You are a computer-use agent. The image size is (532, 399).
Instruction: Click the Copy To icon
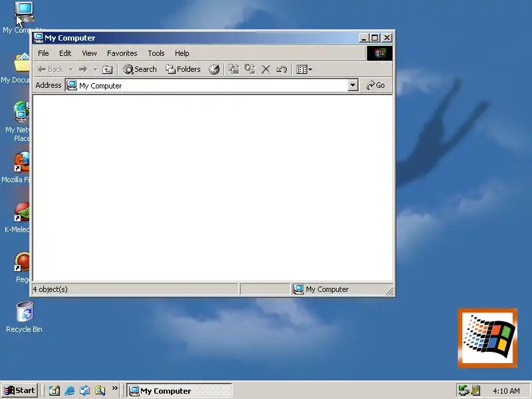coord(250,70)
